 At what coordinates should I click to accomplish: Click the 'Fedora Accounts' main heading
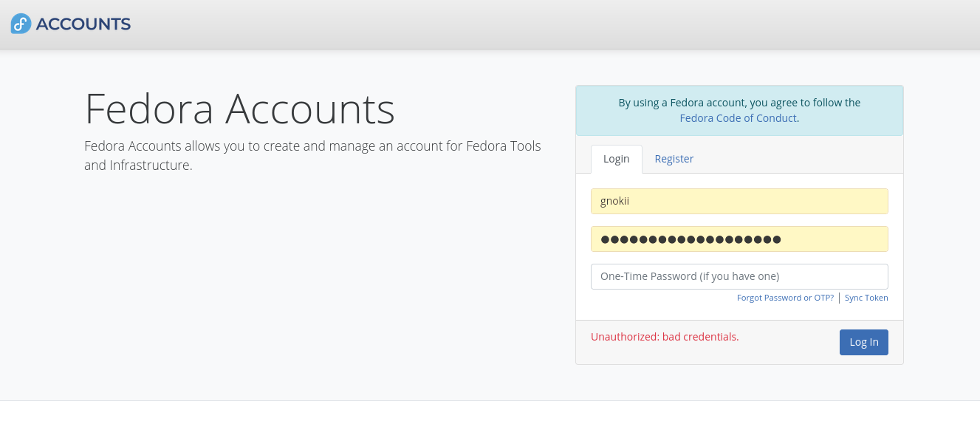point(240,109)
